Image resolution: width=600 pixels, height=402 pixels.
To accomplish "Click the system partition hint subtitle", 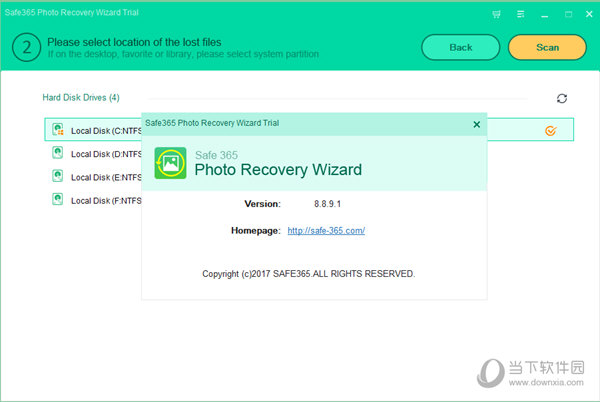I will pos(183,54).
